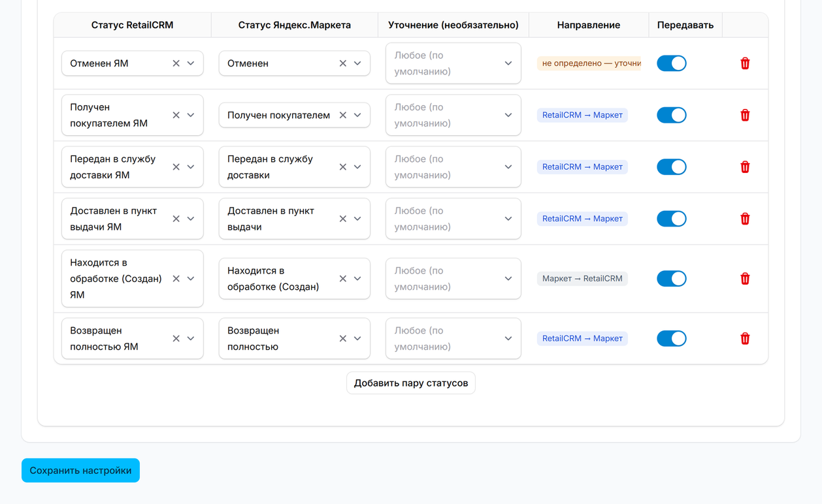This screenshot has width=822, height=504.
Task: Click the 'не определено' direction badge
Action: click(x=589, y=63)
